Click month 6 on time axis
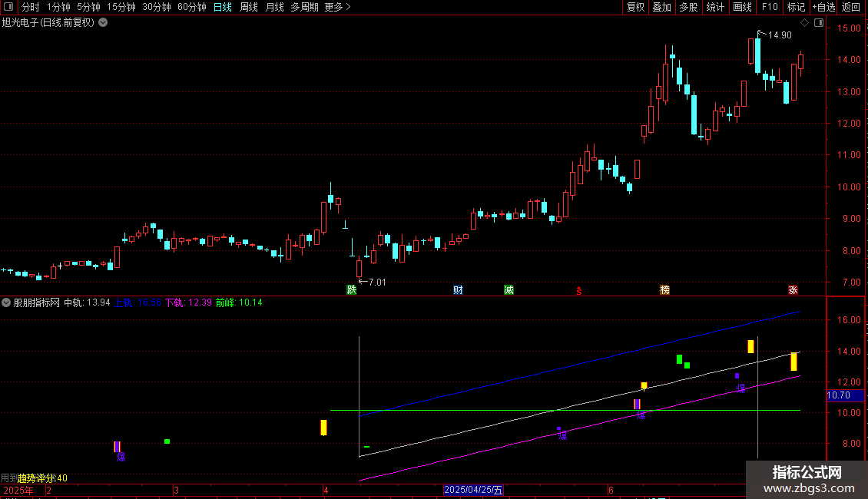Image resolution: width=868 pixels, height=499 pixels. pyautogui.click(x=611, y=490)
